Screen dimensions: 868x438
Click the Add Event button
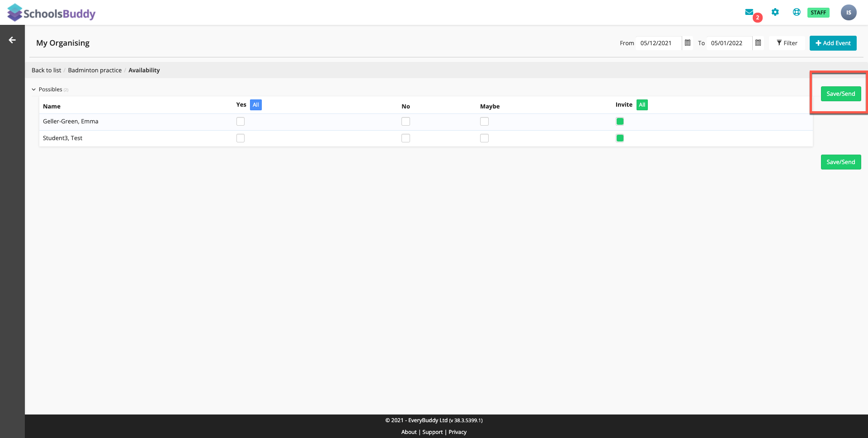pyautogui.click(x=833, y=43)
